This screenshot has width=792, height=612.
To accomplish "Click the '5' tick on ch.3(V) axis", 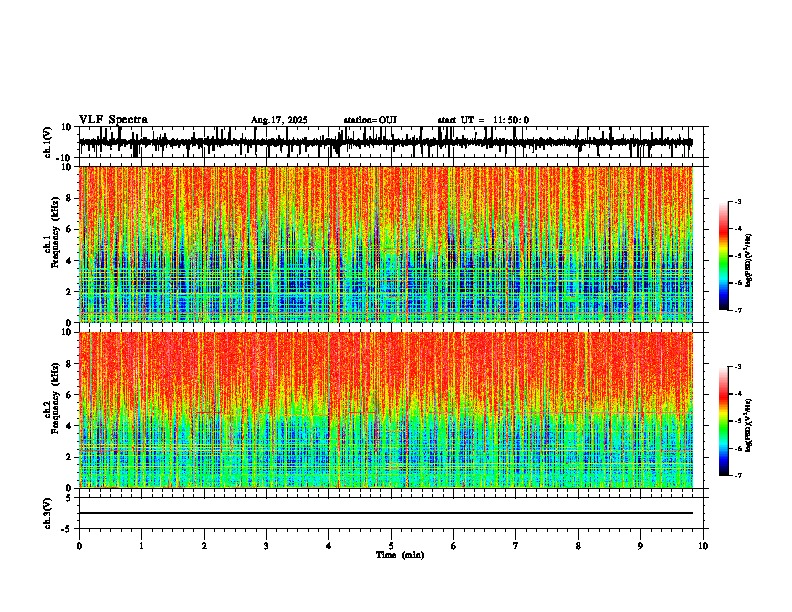I will (x=70, y=498).
